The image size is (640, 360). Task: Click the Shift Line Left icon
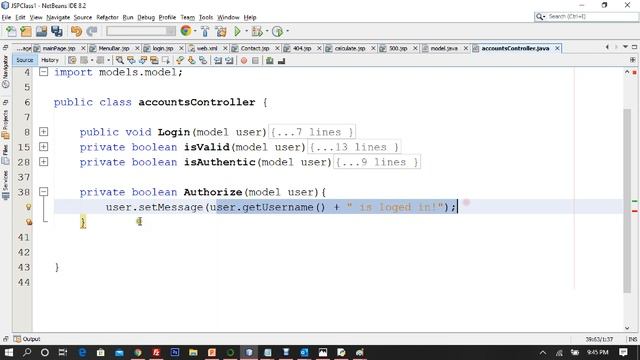click(218, 60)
